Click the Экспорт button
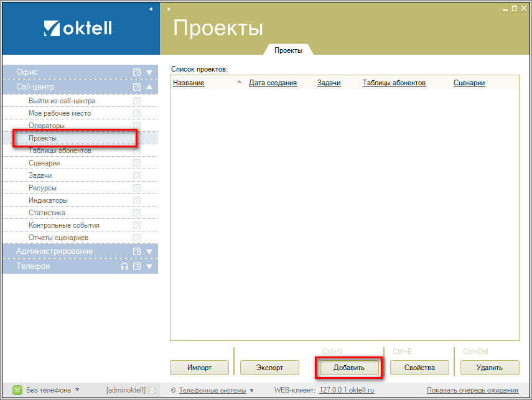Screen dimensions: 532x400 (269, 368)
